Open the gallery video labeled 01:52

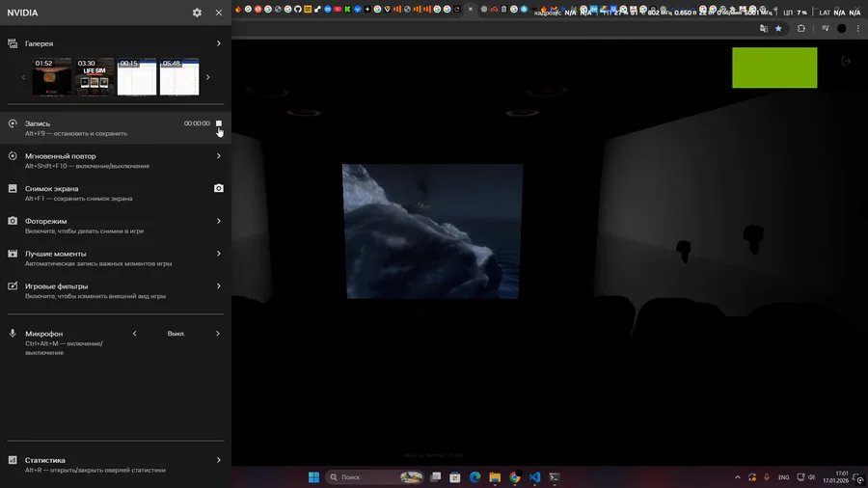tap(52, 77)
